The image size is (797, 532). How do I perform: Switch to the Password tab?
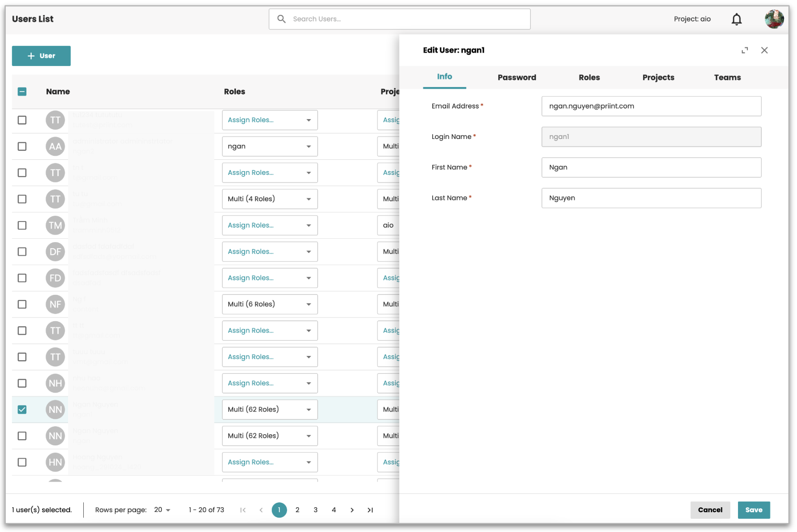[516, 78]
